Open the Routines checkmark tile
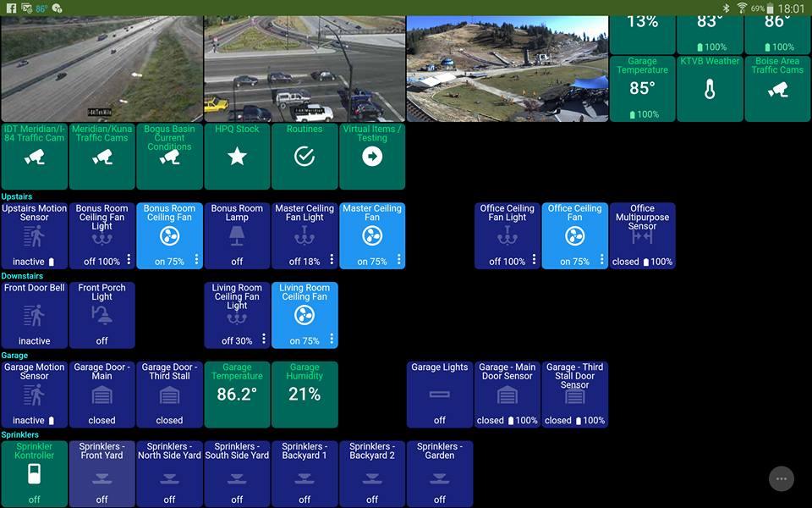This screenshot has width=812, height=508. 304,156
